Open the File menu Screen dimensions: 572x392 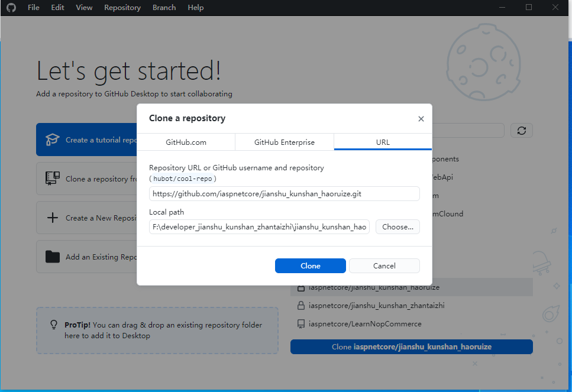34,8
